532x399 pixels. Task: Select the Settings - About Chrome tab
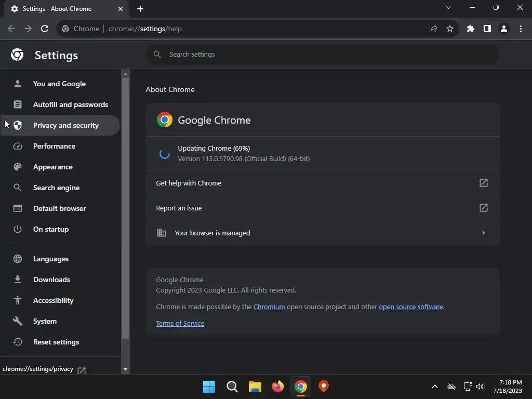(66, 9)
